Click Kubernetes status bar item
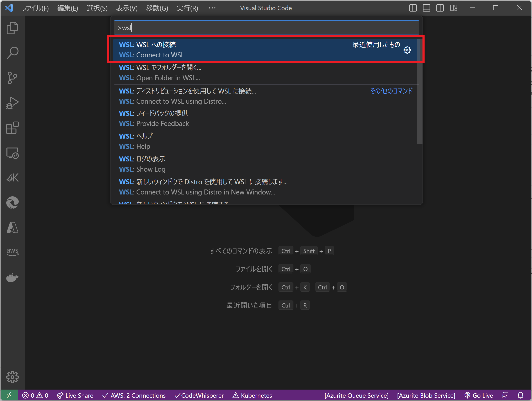 click(252, 395)
